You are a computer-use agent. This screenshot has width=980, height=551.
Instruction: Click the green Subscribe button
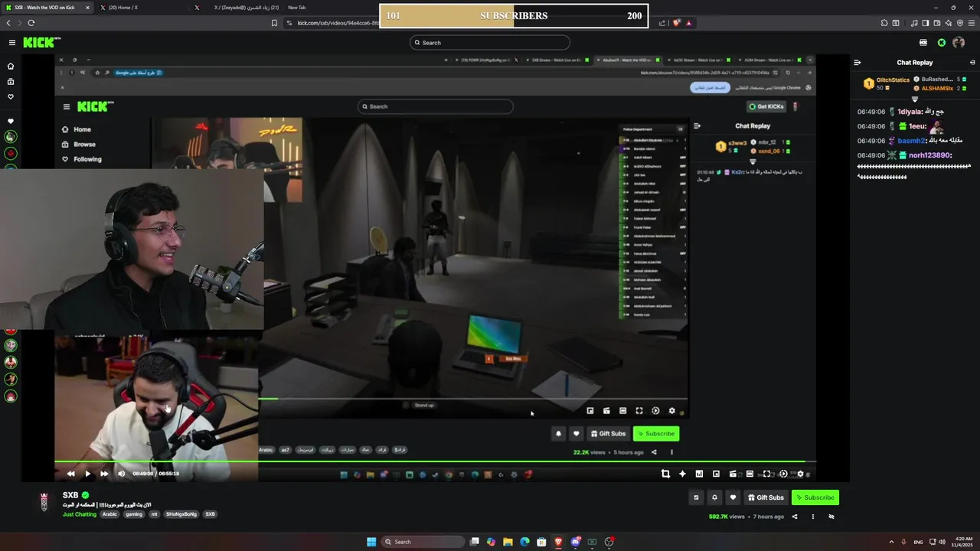pos(815,497)
